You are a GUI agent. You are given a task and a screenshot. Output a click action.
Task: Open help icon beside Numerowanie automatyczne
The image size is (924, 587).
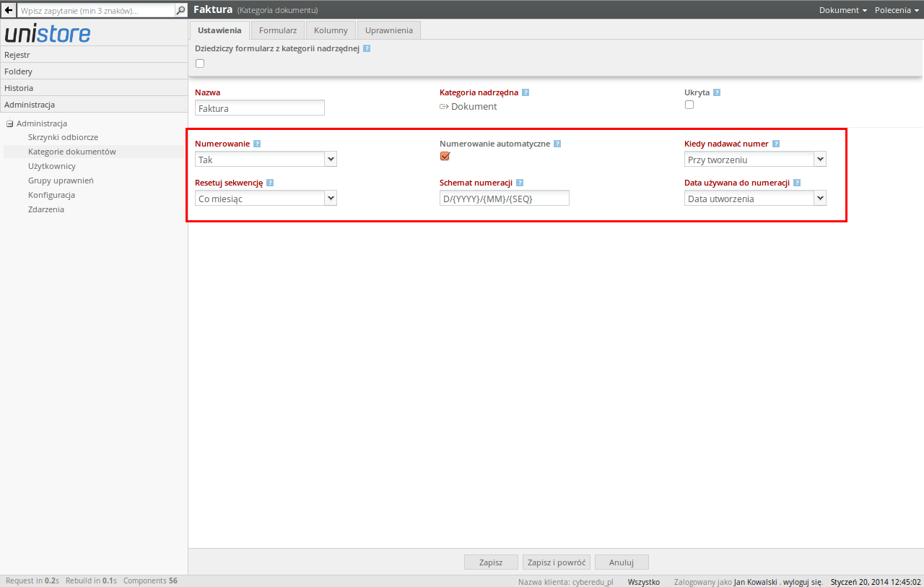[557, 144]
